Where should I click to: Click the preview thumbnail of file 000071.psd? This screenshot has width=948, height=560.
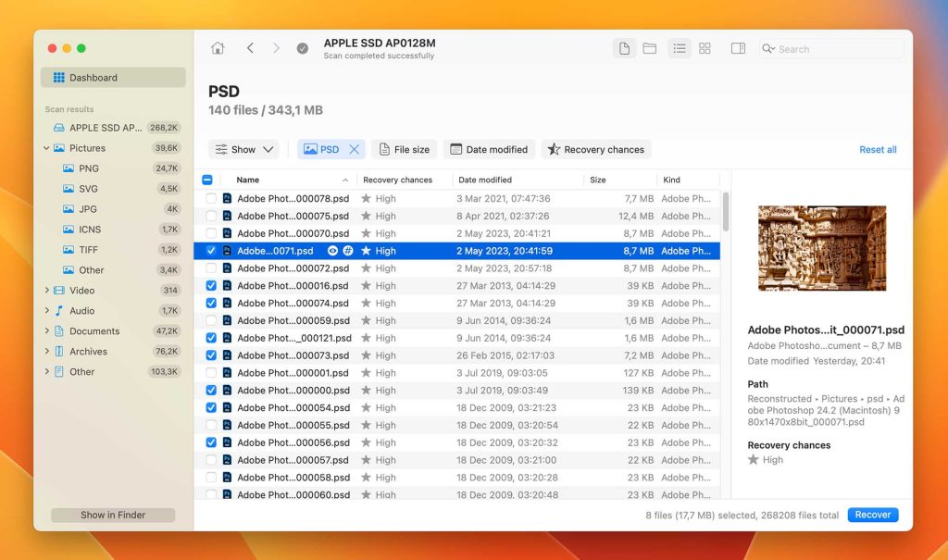coord(822,247)
